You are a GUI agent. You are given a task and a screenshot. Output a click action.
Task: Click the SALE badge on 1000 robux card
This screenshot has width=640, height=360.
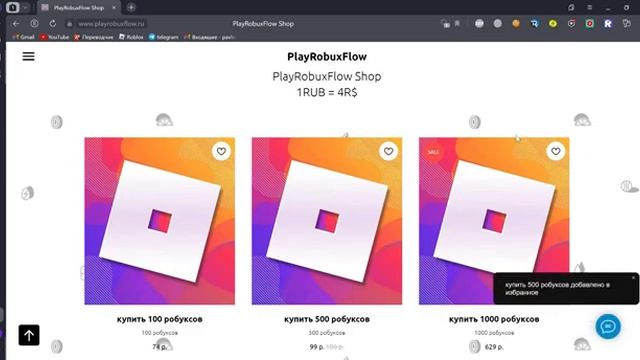click(433, 152)
